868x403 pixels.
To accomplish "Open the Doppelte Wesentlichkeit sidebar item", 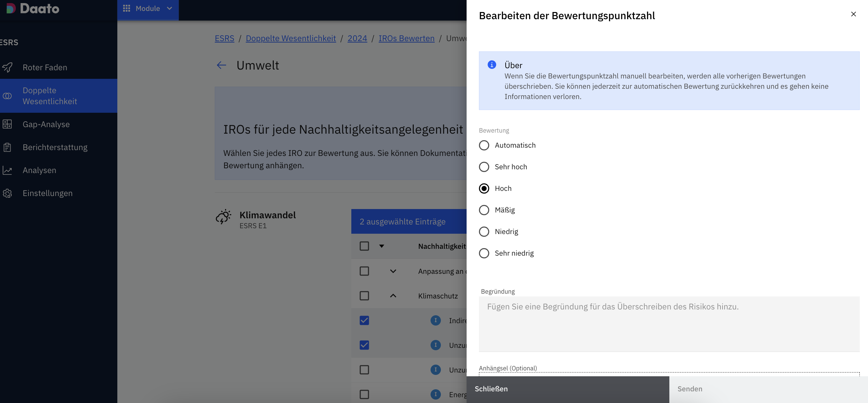I will point(50,96).
